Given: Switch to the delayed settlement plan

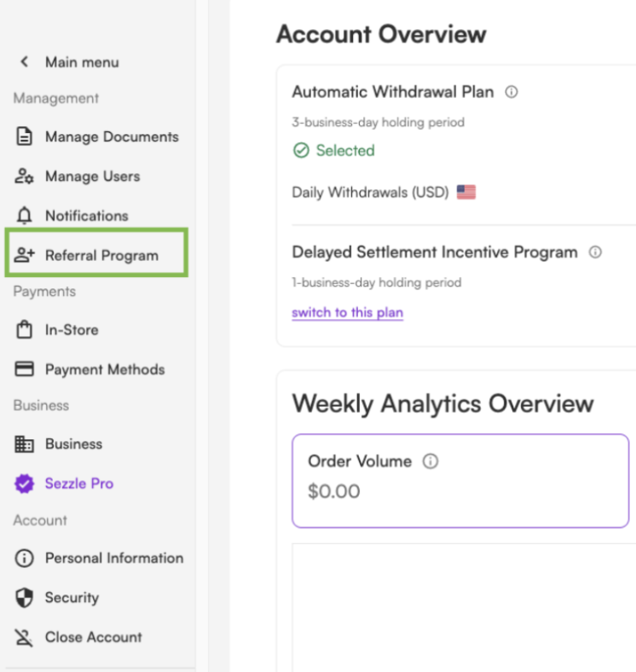Looking at the screenshot, I should tap(348, 312).
